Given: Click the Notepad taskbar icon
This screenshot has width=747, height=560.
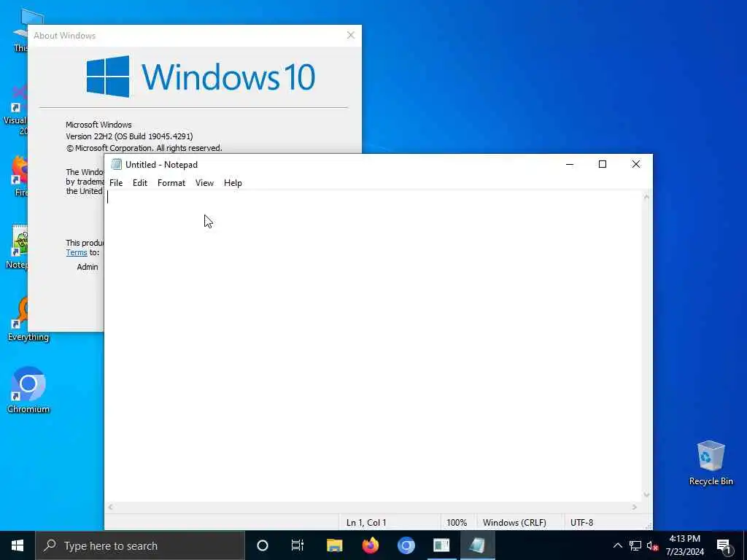Looking at the screenshot, I should tap(477, 545).
